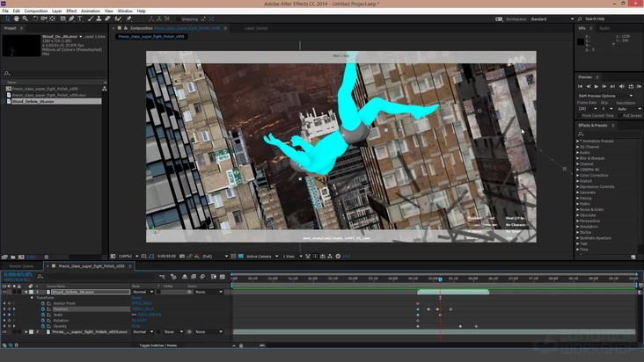Select the Puppet Pin tool

click(x=128, y=18)
